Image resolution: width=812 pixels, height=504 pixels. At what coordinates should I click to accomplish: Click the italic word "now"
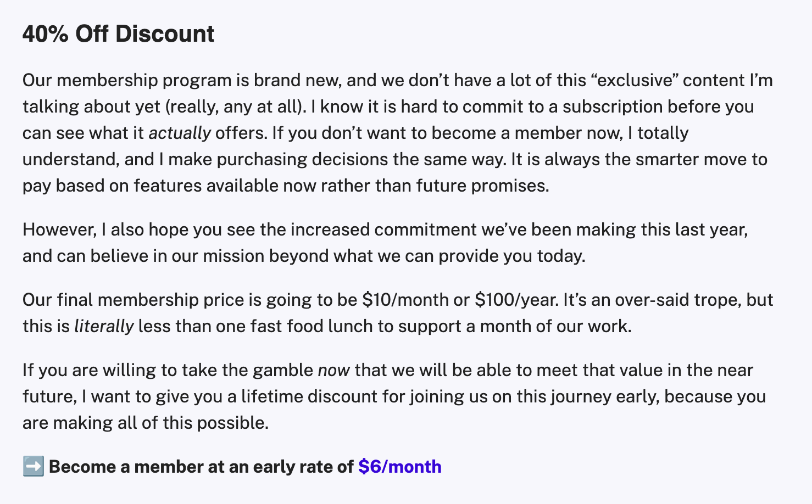333,370
